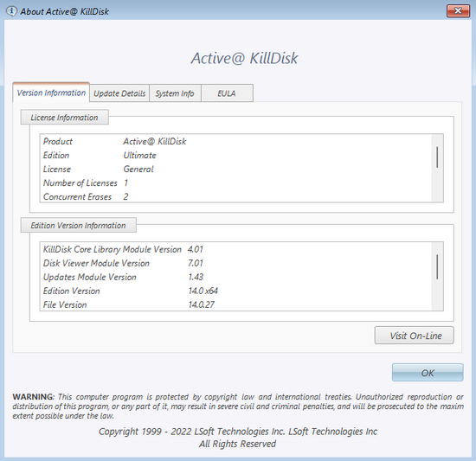Viewport: 476px width, 461px height.
Task: Select the License row label
Action: (57, 170)
